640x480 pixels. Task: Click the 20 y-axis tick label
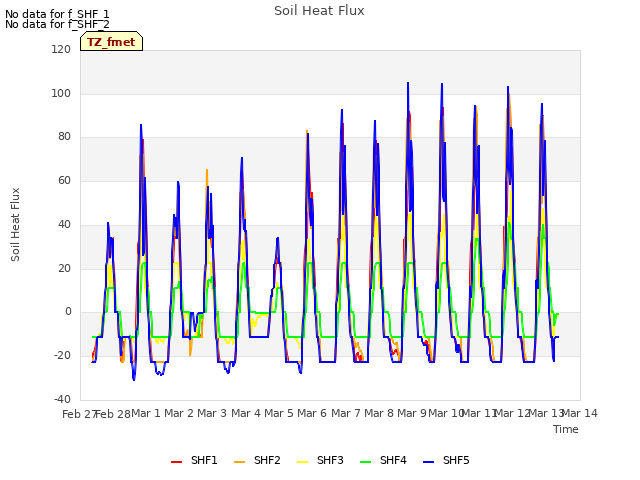64,269
